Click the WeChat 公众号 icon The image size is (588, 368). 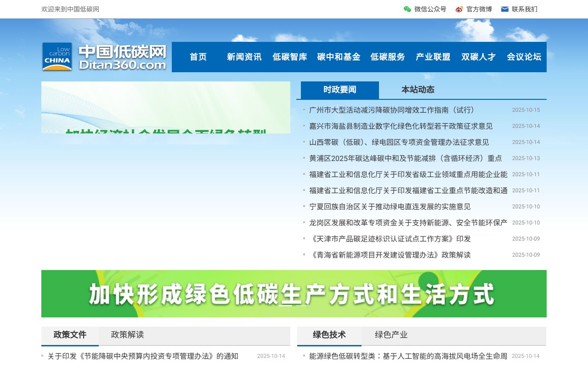(x=407, y=9)
